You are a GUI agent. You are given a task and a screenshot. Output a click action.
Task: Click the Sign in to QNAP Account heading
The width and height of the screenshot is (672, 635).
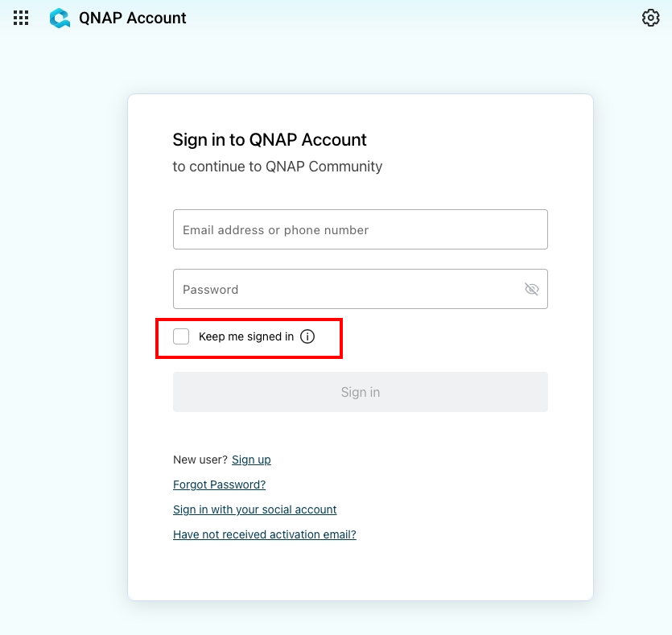(x=270, y=140)
